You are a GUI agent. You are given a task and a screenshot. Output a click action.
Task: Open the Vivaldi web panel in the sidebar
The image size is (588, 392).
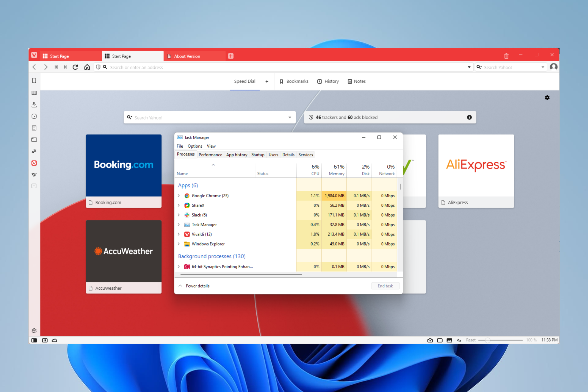point(34,163)
